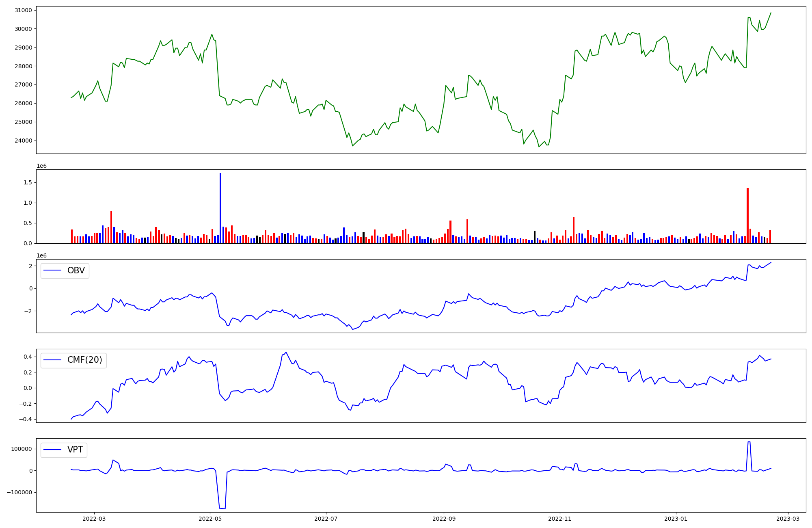Click the 2023-01 x-axis date label

pyautogui.click(x=676, y=519)
